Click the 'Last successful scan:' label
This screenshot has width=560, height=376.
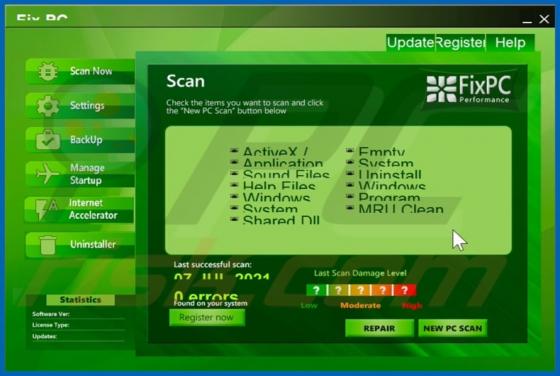(x=212, y=265)
